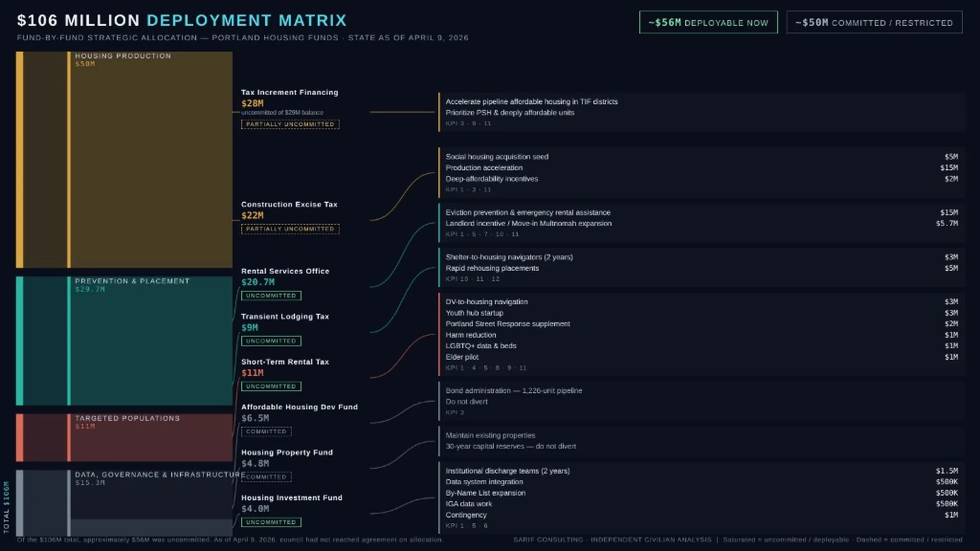Click the Affordable Housing Dev Fund label
Viewport: 980px width, 551px height.
300,407
